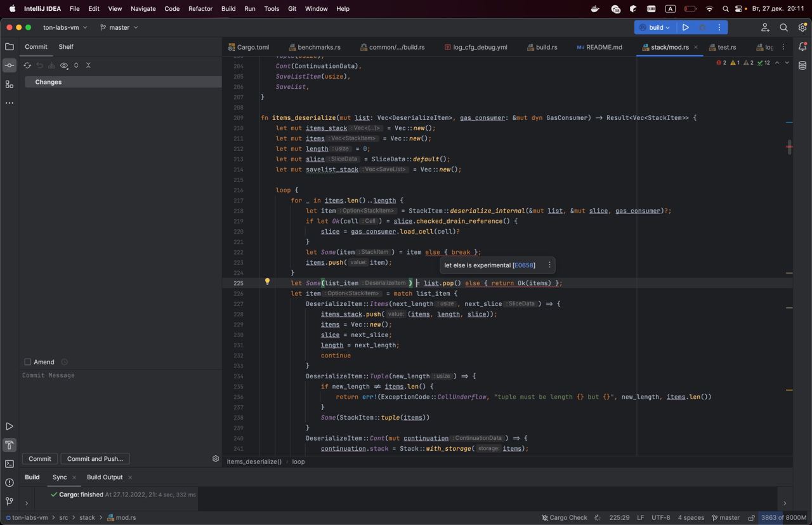The height and width of the screenshot is (525, 812).
Task: Click the Run build play button
Action: [x=686, y=27]
